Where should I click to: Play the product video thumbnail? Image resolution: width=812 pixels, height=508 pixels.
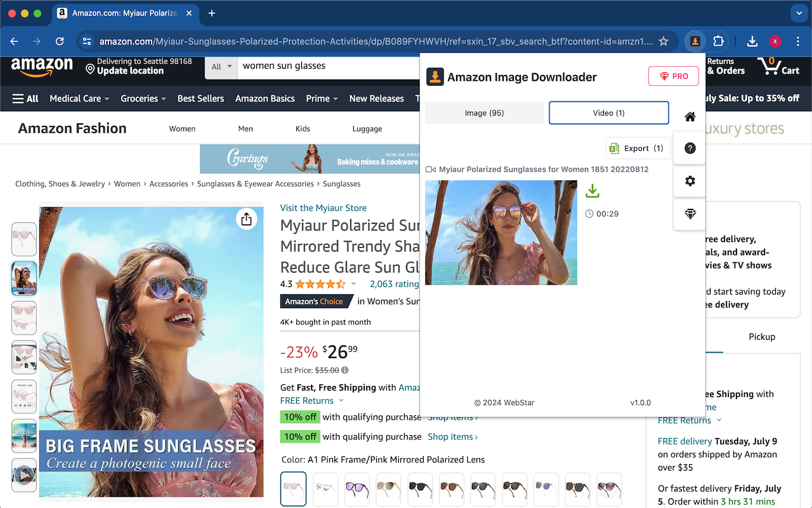click(x=24, y=475)
